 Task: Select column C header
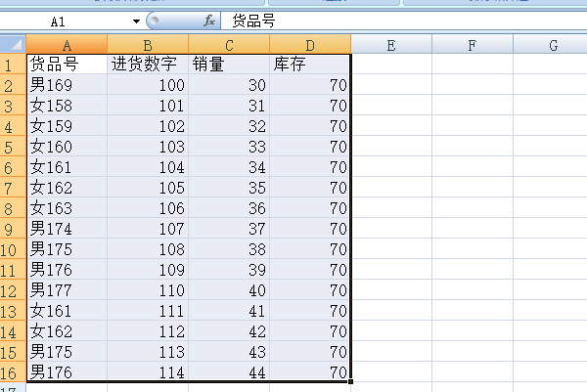tap(229, 45)
